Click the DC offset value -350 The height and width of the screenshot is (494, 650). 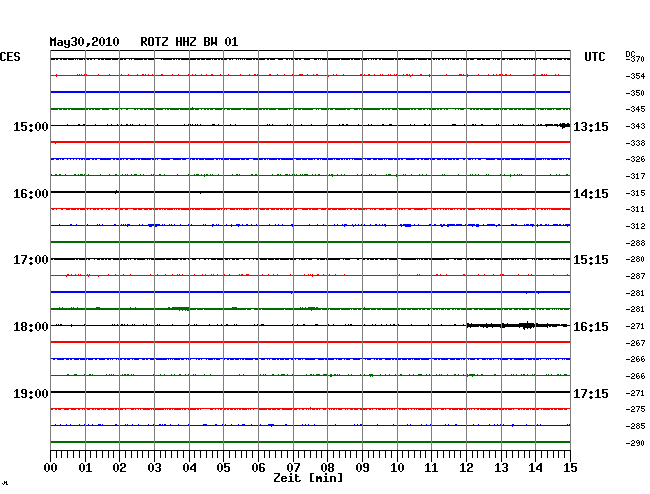(x=635, y=93)
